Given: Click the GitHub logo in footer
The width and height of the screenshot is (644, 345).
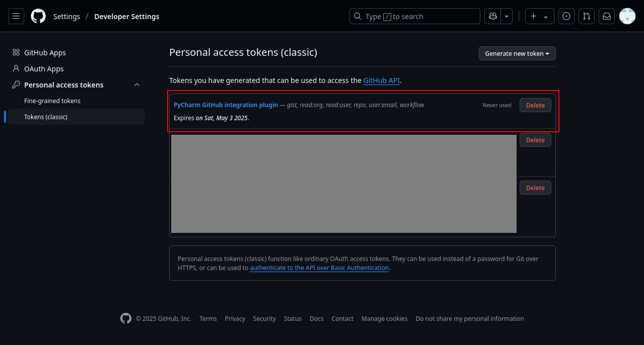Looking at the screenshot, I should pyautogui.click(x=126, y=318).
